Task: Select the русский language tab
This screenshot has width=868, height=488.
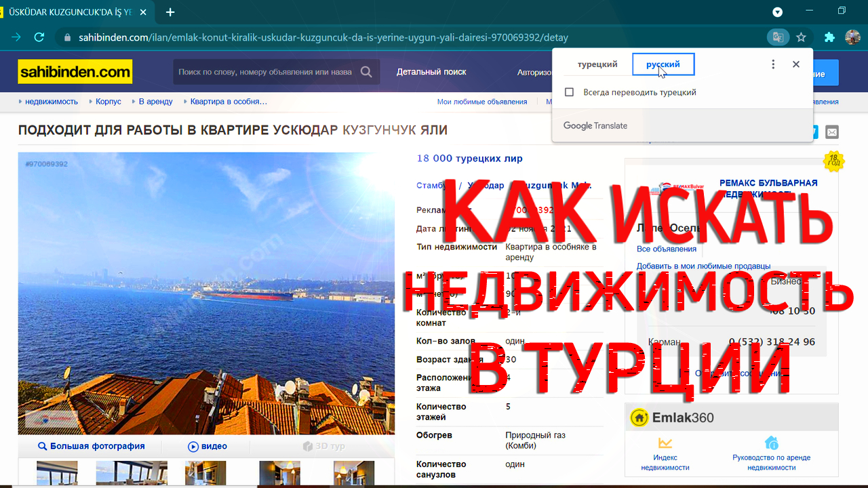Action: click(x=663, y=64)
